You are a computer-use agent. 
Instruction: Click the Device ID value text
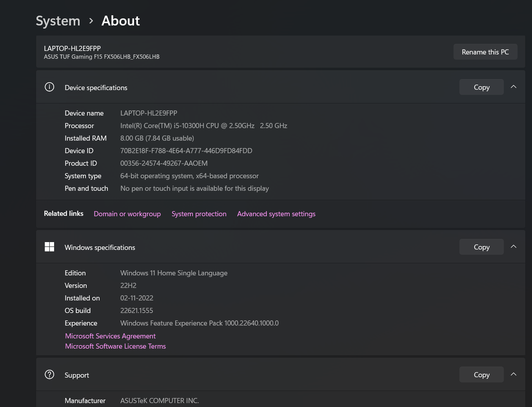[186, 151]
